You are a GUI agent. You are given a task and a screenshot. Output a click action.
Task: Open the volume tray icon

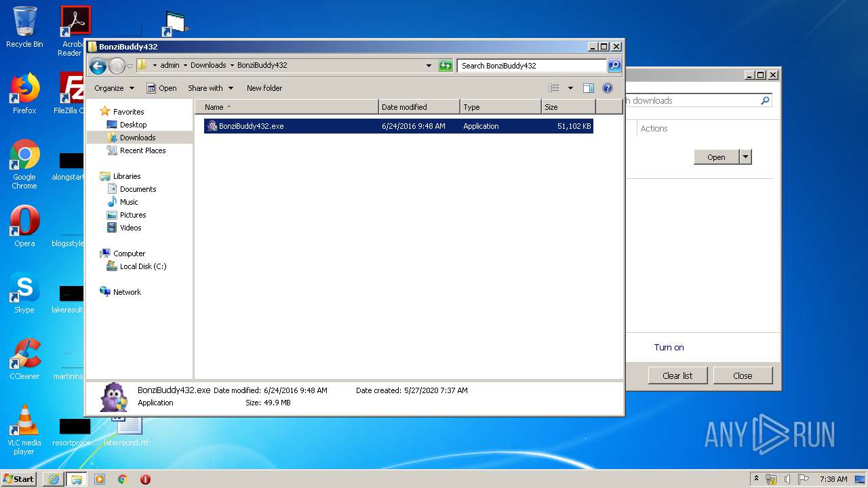pos(787,479)
